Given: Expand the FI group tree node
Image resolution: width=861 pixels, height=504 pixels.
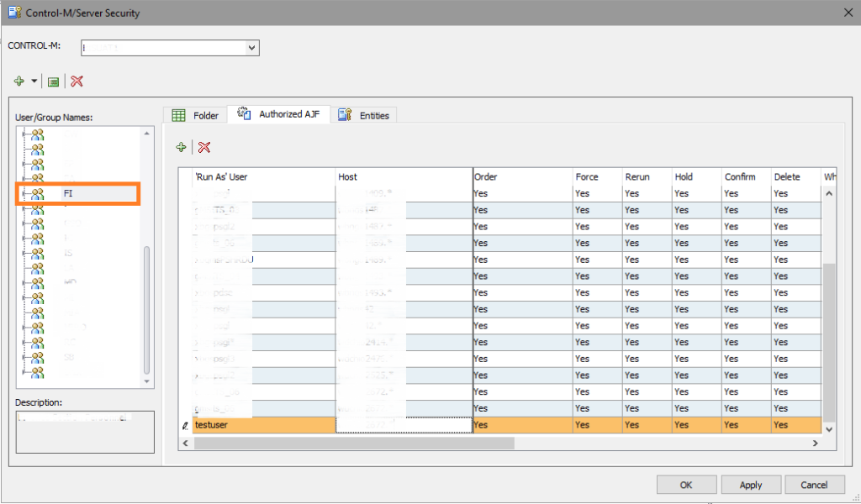Looking at the screenshot, I should click(x=23, y=194).
